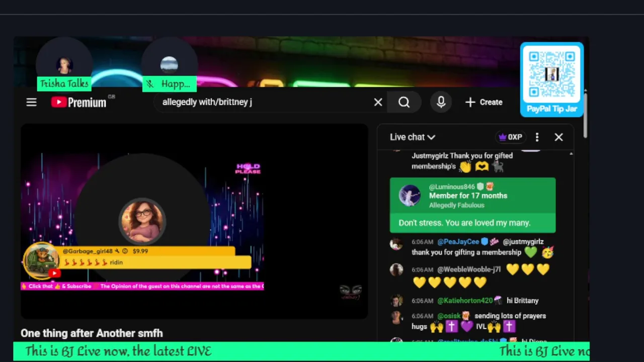Expand the Live chat mode dropdown
The height and width of the screenshot is (362, 644).
(x=413, y=137)
